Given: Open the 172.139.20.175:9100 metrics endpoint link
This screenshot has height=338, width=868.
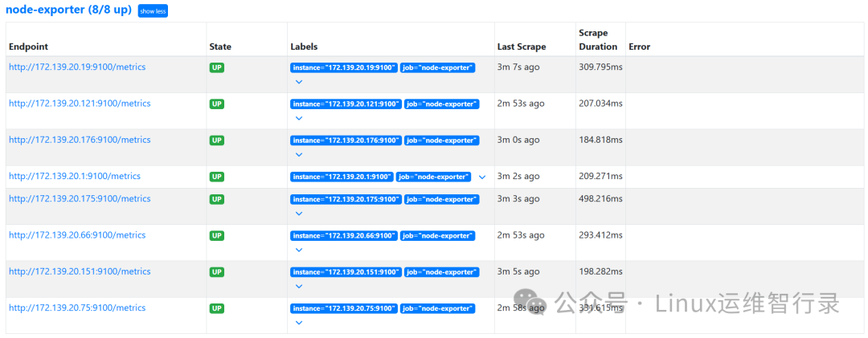Looking at the screenshot, I should (80, 199).
